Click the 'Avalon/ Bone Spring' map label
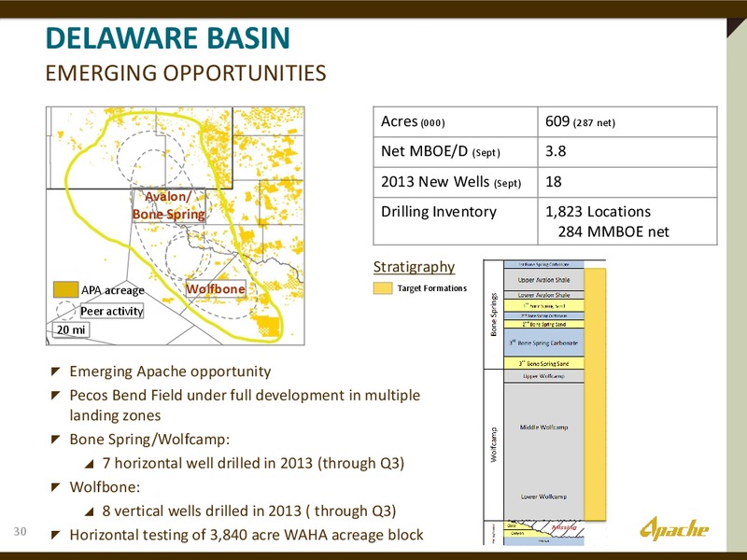The height and width of the screenshot is (560, 747). (x=169, y=205)
